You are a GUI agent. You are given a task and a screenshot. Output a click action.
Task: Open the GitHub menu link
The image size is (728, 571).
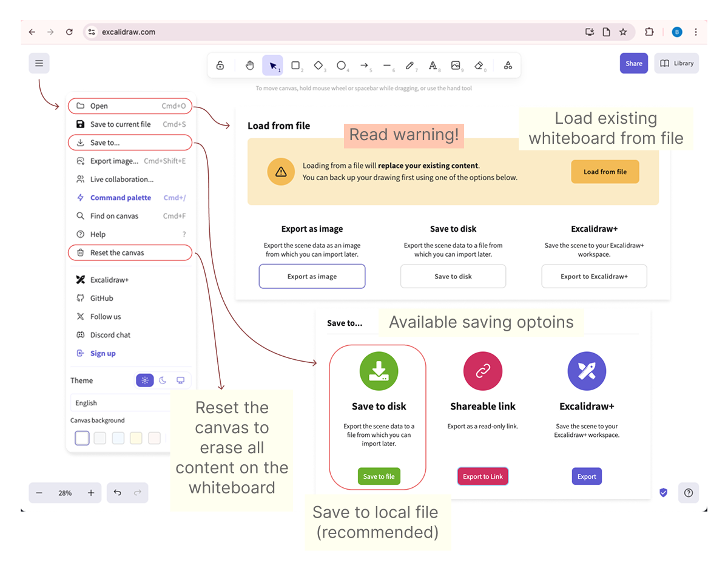point(130,298)
